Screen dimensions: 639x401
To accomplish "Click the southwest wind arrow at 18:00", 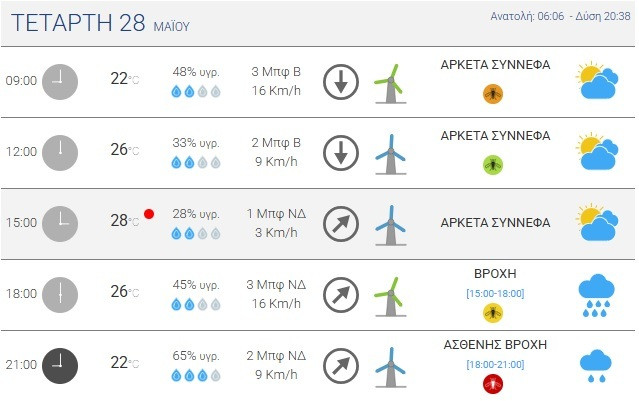I will [x=341, y=294].
